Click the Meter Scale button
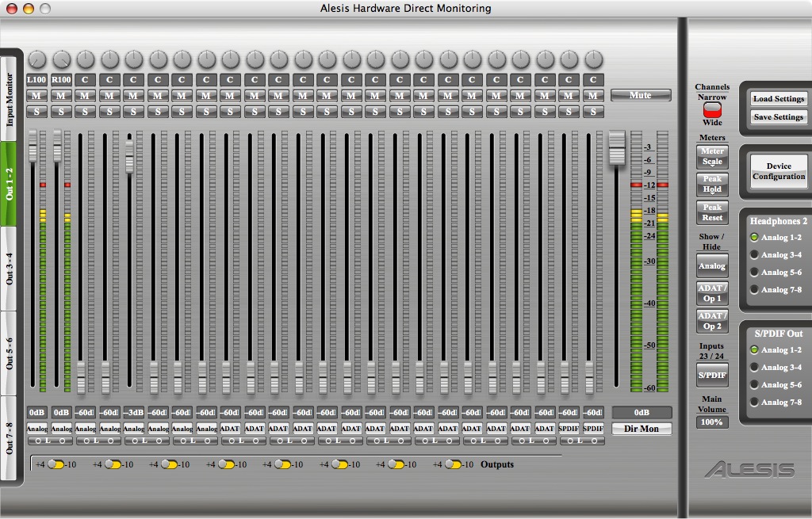This screenshot has width=812, height=519. pyautogui.click(x=712, y=156)
